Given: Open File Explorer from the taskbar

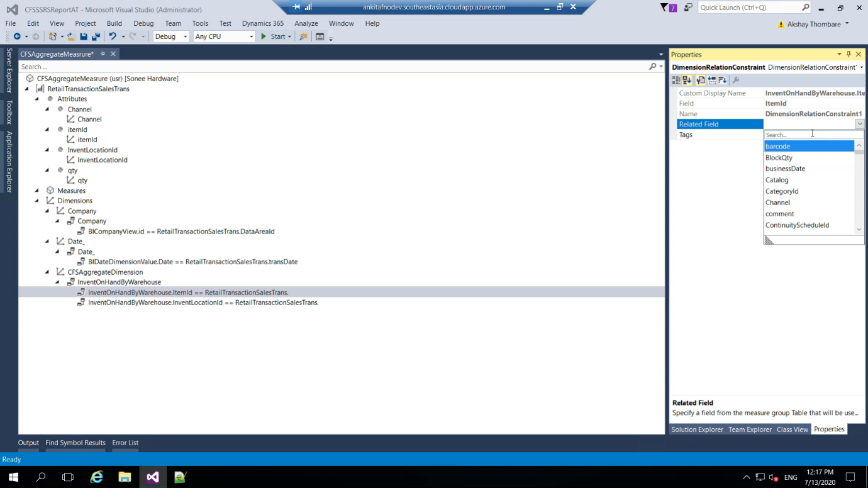Looking at the screenshot, I should point(125,477).
